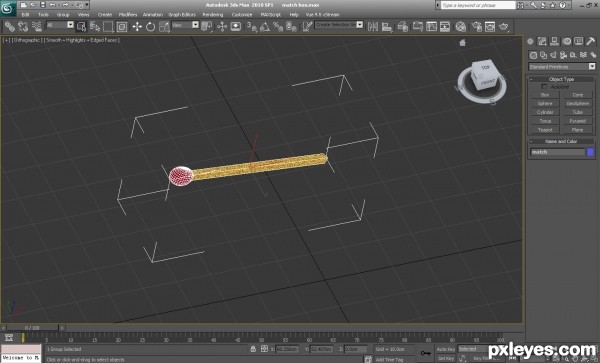Screen dimensions: 600x363
Task: Toggle the Percent Snap button
Action: [278, 26]
